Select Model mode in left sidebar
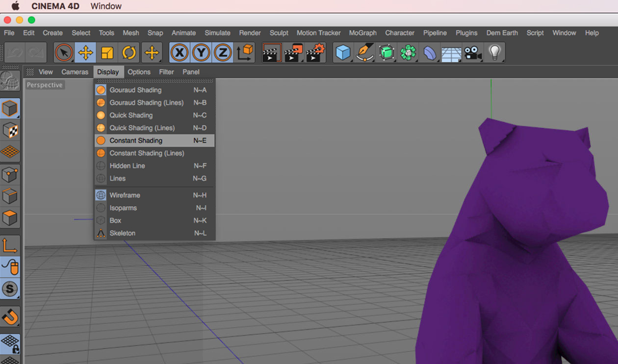Screen dimensions: 618x364 [x=10, y=109]
